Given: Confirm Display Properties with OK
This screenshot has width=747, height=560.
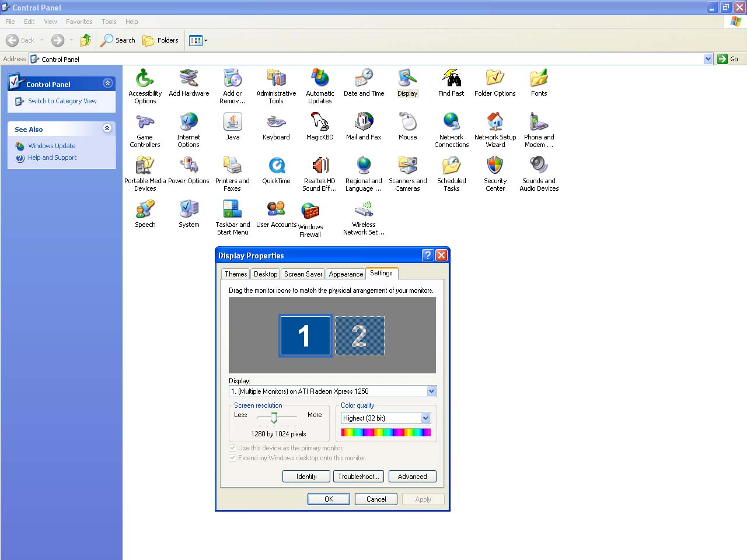Looking at the screenshot, I should [x=329, y=499].
